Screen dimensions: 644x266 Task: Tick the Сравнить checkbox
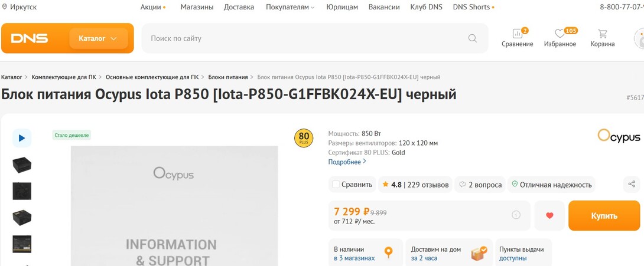pyautogui.click(x=336, y=185)
